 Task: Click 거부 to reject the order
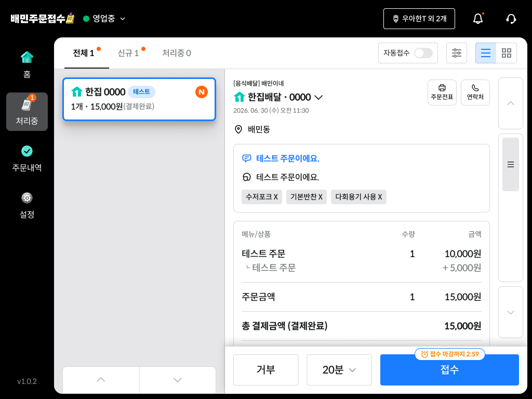tap(265, 370)
